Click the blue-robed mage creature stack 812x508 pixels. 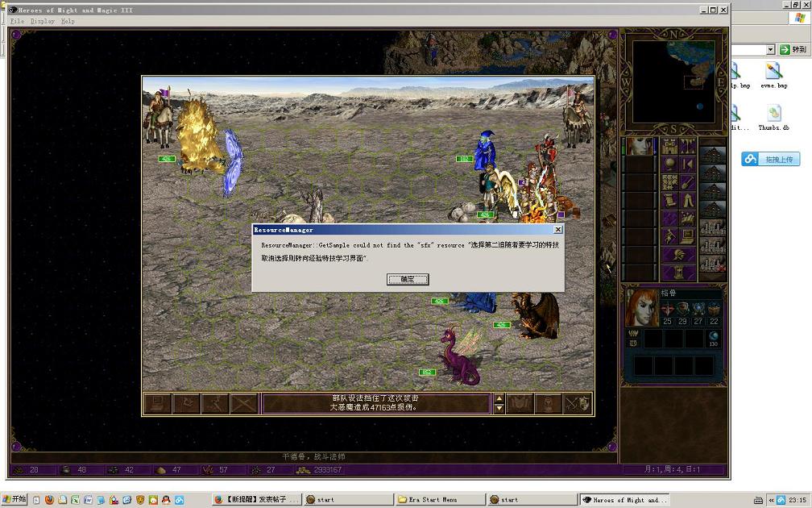[x=484, y=149]
